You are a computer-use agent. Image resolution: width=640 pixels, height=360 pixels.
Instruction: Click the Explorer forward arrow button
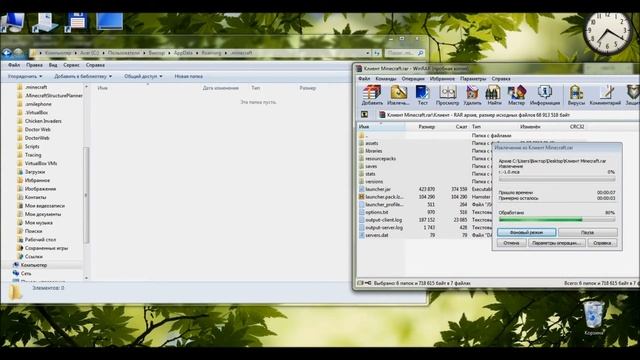pyautogui.click(x=18, y=53)
